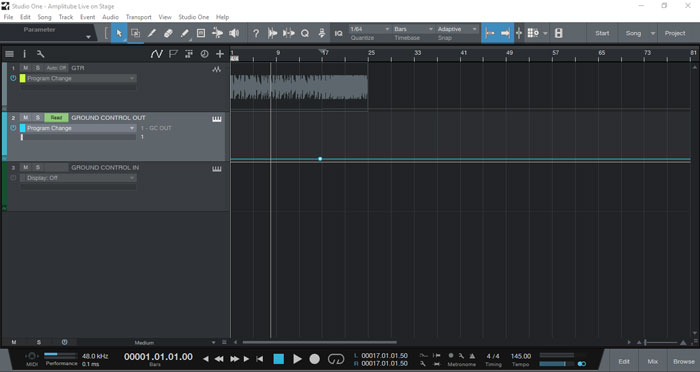Select the Paint tool
This screenshot has width=700, height=372.
coord(184,33)
